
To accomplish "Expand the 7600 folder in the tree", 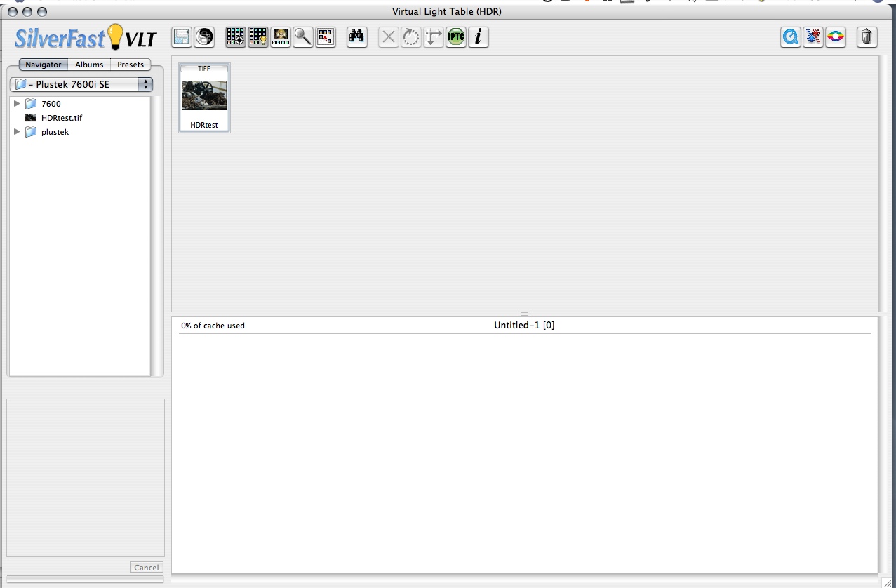I will coord(18,104).
